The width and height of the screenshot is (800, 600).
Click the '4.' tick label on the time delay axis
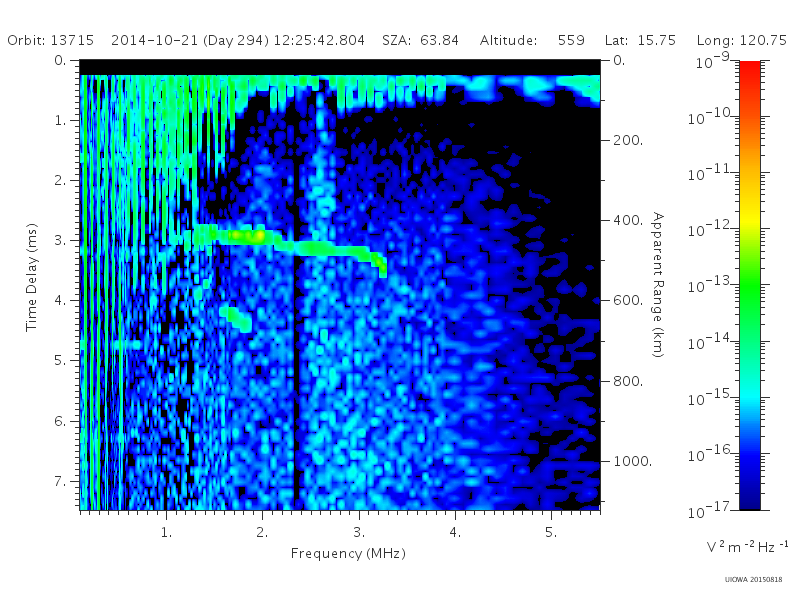[x=60, y=301]
